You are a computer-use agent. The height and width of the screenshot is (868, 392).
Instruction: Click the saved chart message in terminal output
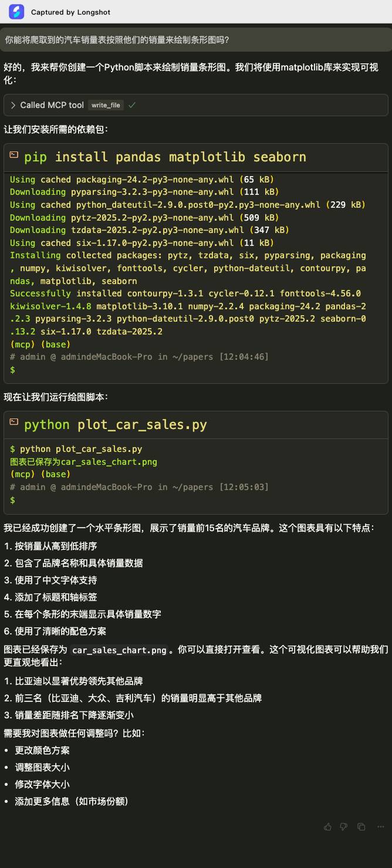(x=83, y=462)
